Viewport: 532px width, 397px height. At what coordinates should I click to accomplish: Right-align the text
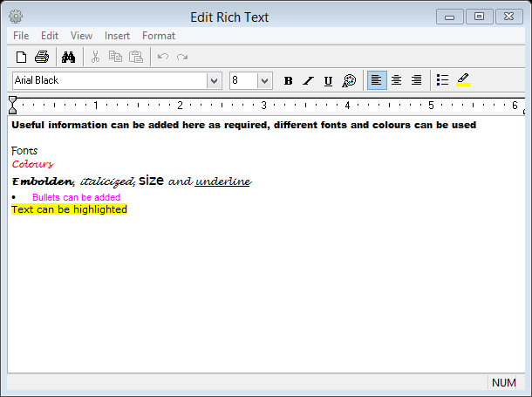pyautogui.click(x=416, y=80)
